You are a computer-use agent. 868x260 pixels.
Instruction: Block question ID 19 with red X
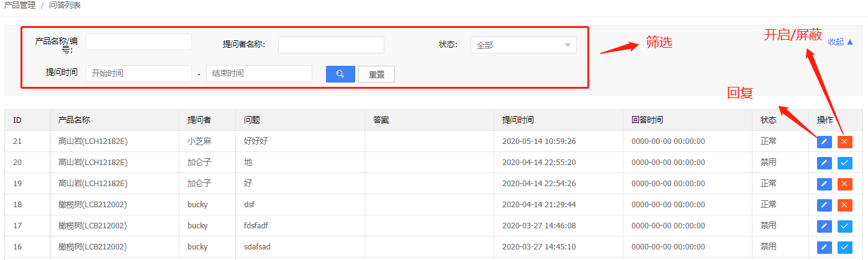coord(844,184)
